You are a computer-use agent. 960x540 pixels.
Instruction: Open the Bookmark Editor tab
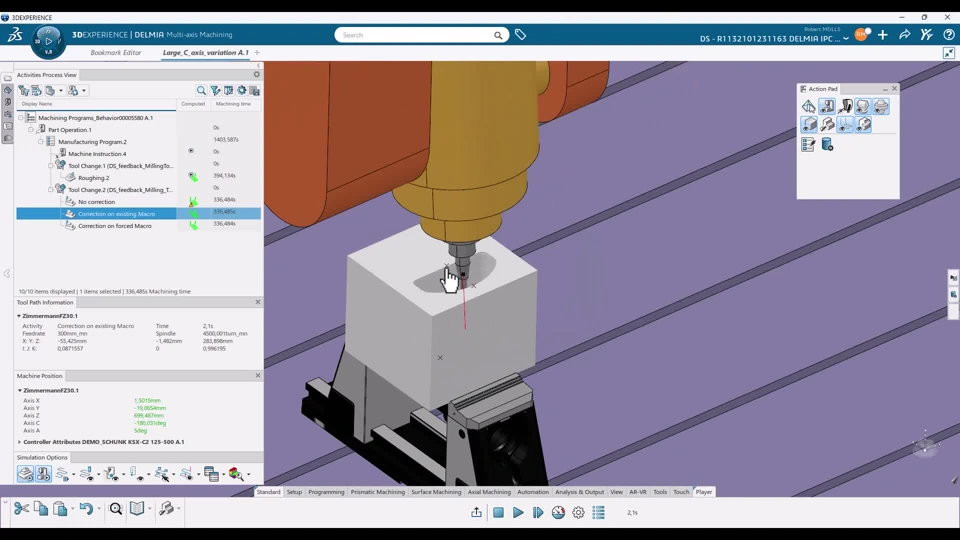116,53
